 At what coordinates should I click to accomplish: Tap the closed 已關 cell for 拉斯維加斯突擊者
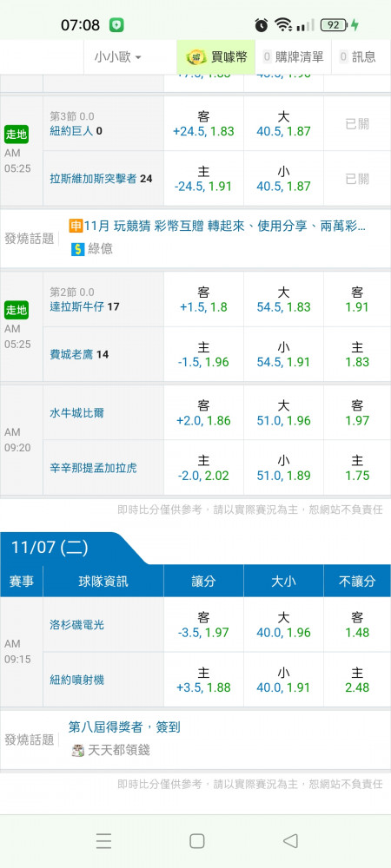[357, 178]
